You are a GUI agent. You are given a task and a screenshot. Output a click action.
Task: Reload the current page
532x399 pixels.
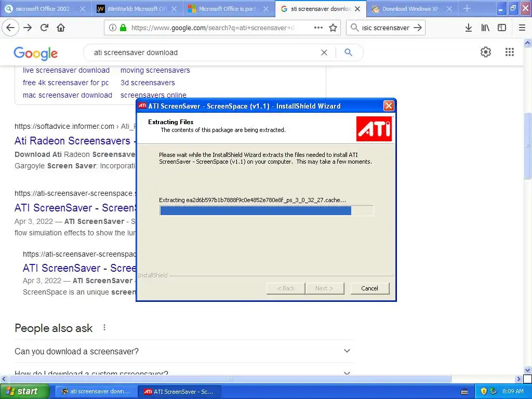[44, 28]
